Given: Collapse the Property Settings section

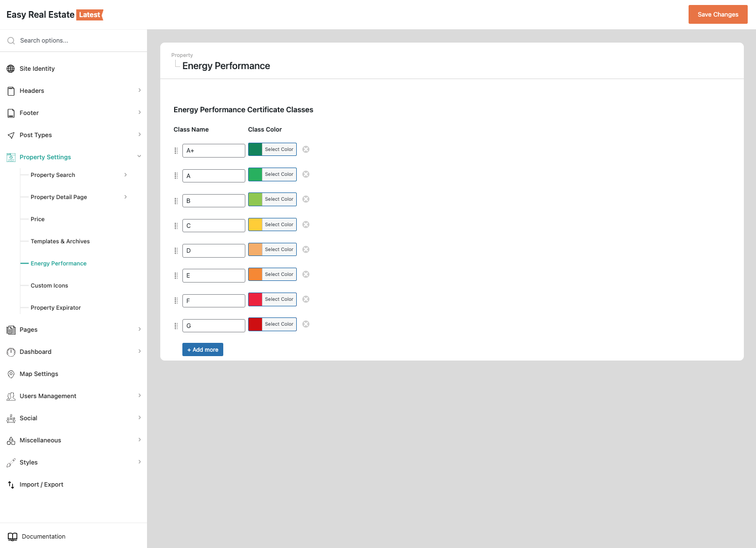Looking at the screenshot, I should (139, 156).
